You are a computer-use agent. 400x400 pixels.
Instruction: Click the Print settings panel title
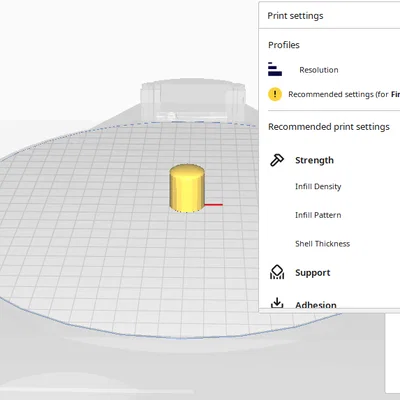(295, 16)
